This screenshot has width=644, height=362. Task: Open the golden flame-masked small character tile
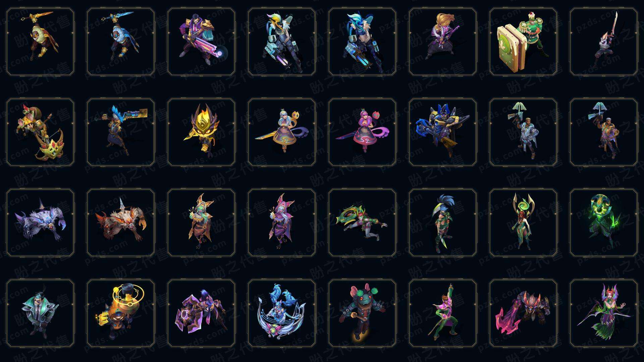pos(201,132)
